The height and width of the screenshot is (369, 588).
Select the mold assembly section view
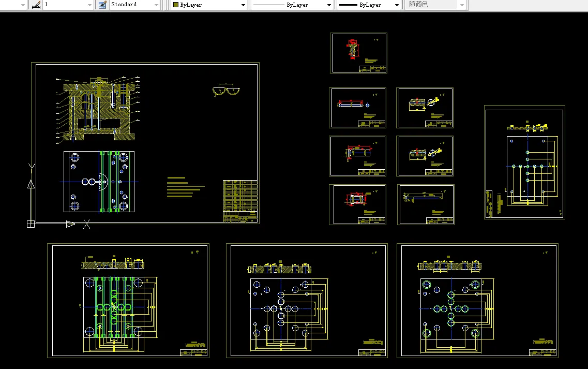tap(98, 110)
